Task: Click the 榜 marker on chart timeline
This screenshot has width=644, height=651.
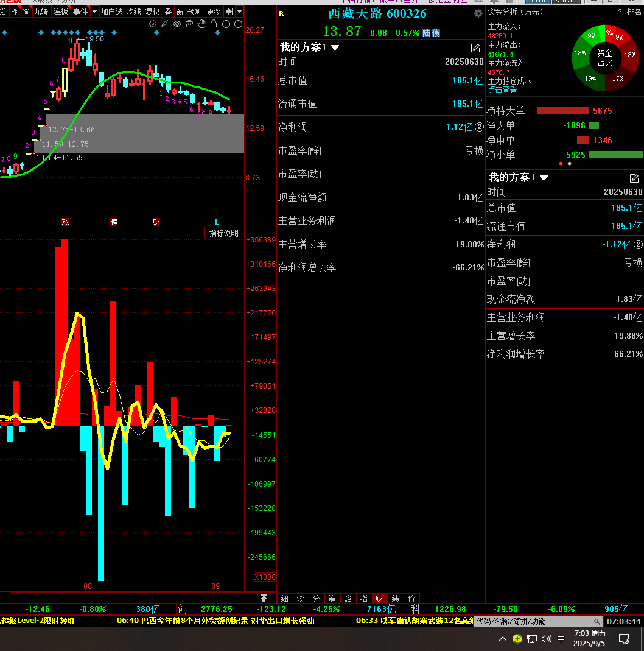Action: click(x=114, y=222)
